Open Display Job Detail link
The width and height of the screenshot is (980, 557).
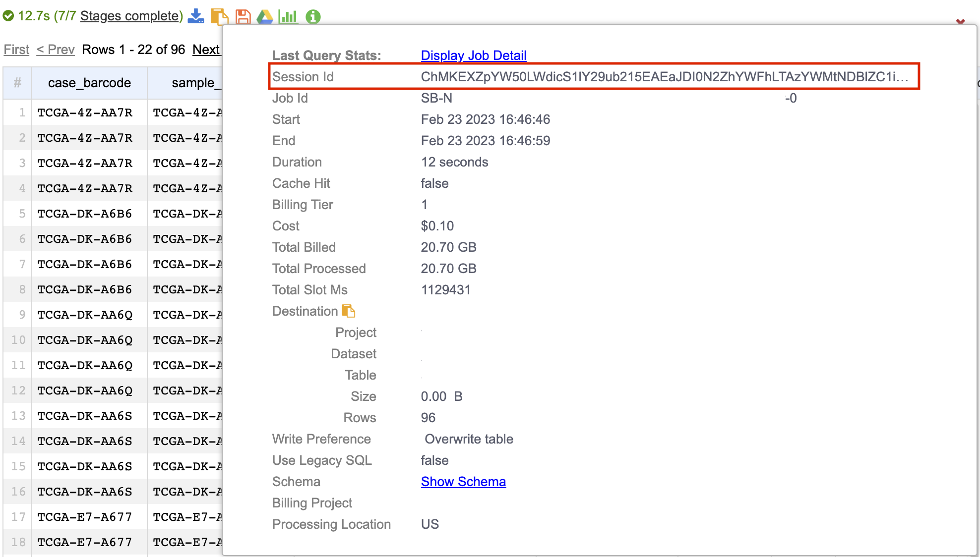473,56
